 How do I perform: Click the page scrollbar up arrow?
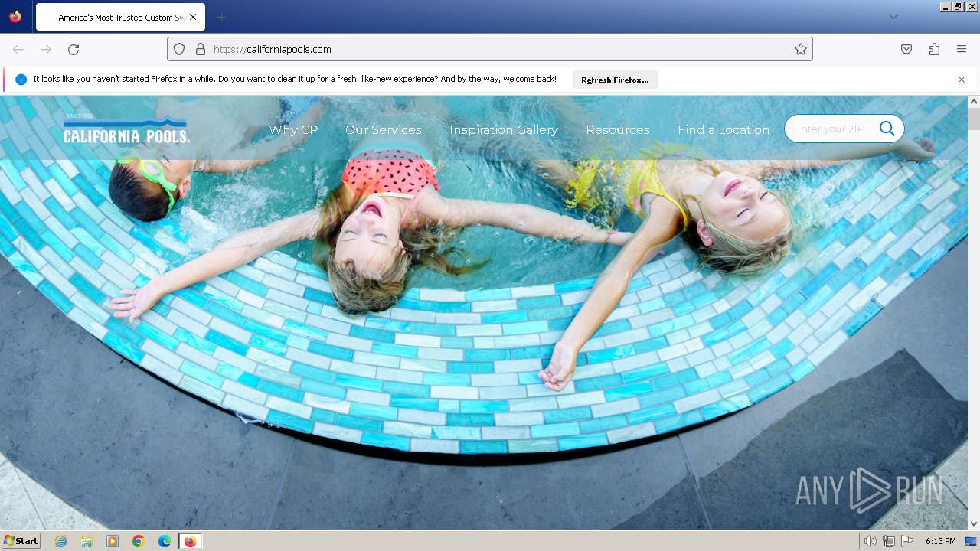coord(974,102)
